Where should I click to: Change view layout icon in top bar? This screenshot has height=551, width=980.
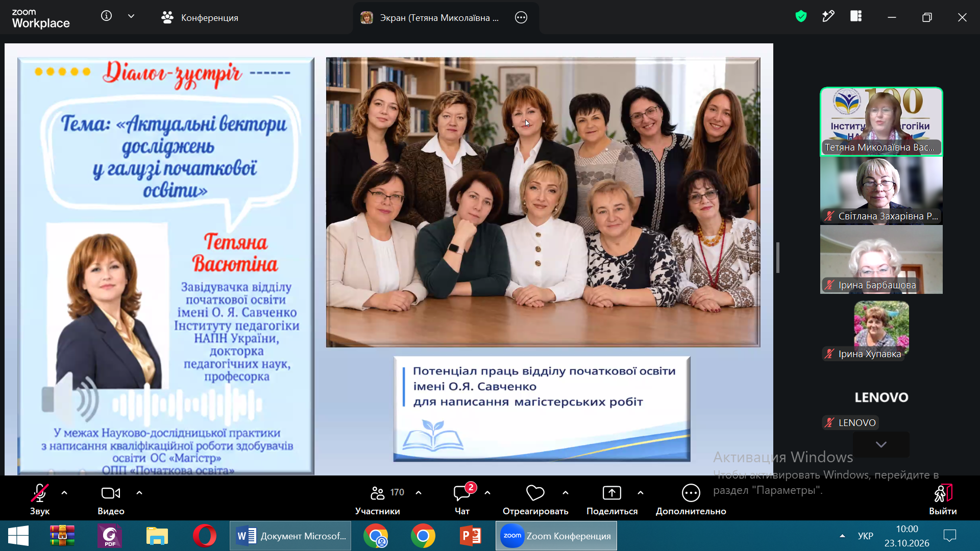tap(856, 16)
